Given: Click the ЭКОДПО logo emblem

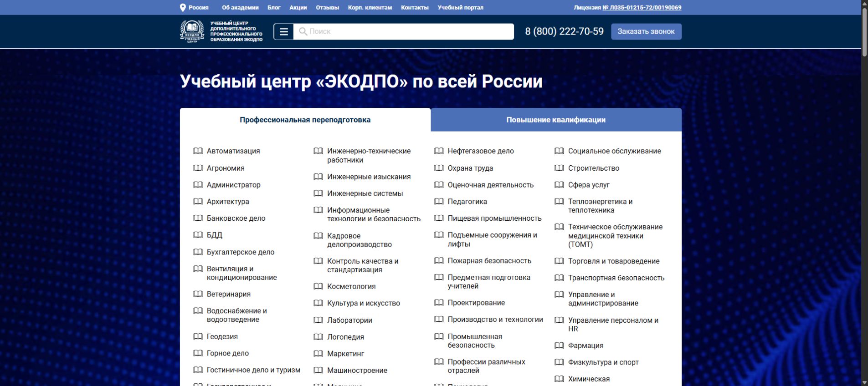Looking at the screenshot, I should [192, 31].
